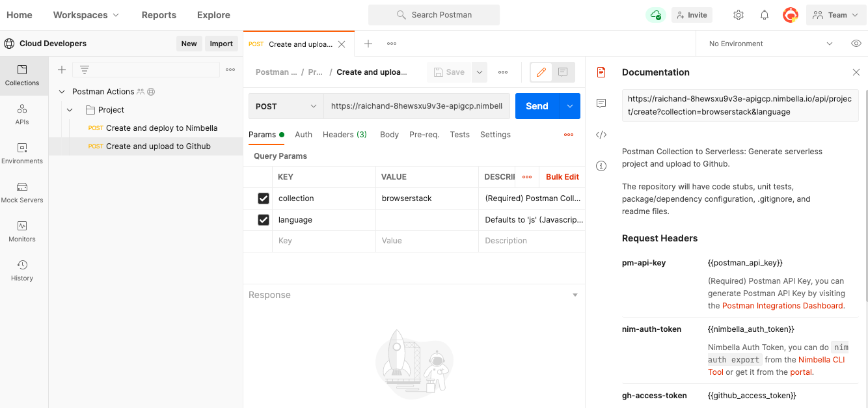This screenshot has height=408, width=868.
Task: Switch to comment mode icon next to pencil
Action: click(x=563, y=72)
